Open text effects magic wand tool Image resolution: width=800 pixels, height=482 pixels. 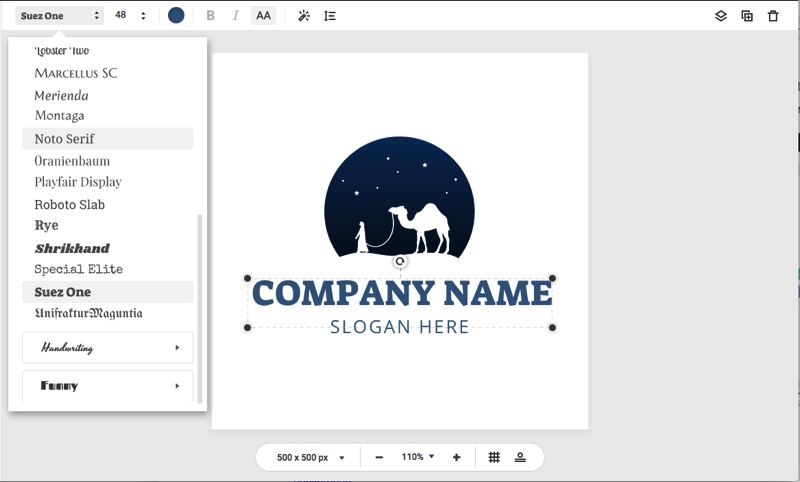[304, 16]
